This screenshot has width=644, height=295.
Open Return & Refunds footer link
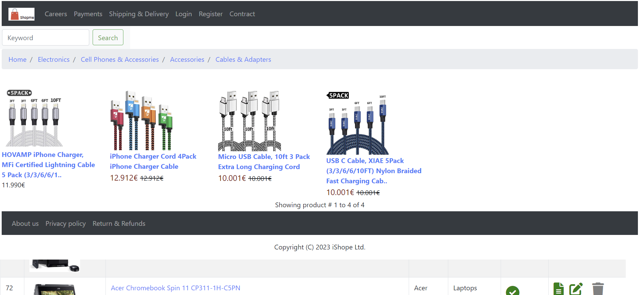pyautogui.click(x=119, y=223)
